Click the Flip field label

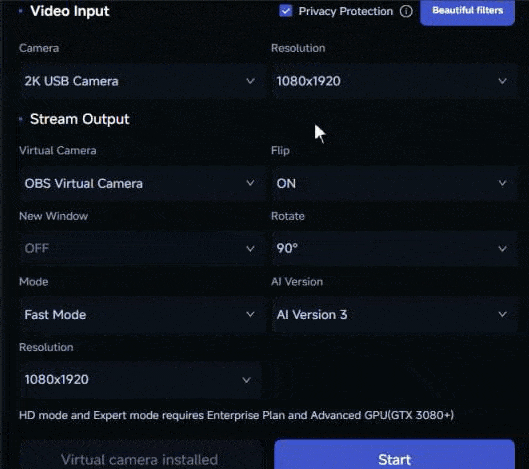pos(280,150)
